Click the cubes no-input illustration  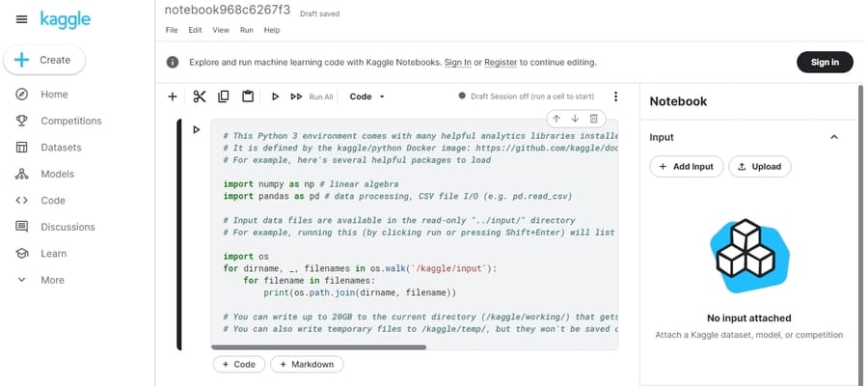749,256
